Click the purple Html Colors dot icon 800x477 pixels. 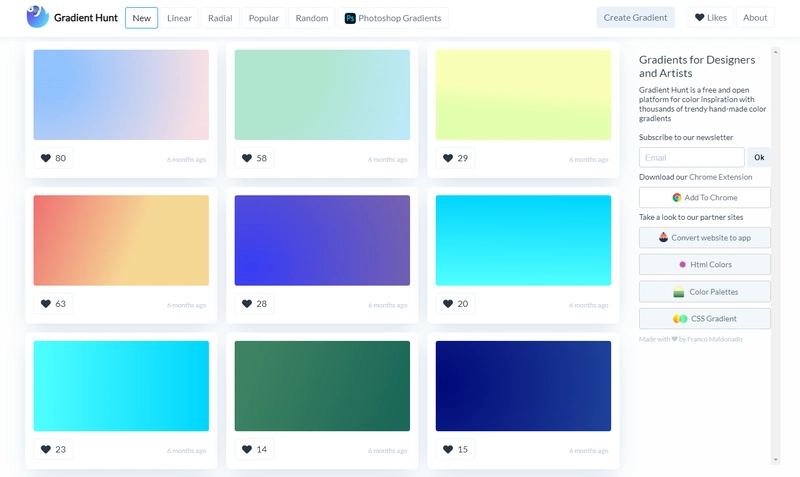pos(682,264)
